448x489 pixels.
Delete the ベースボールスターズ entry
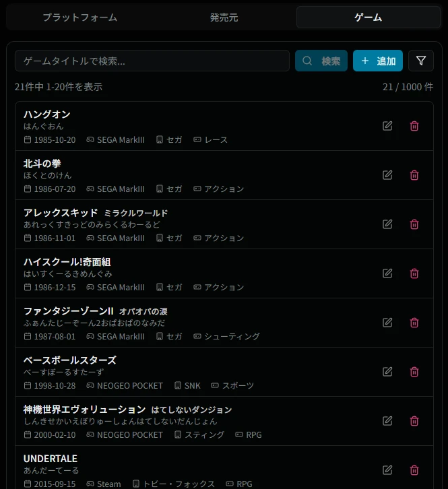pyautogui.click(x=414, y=372)
